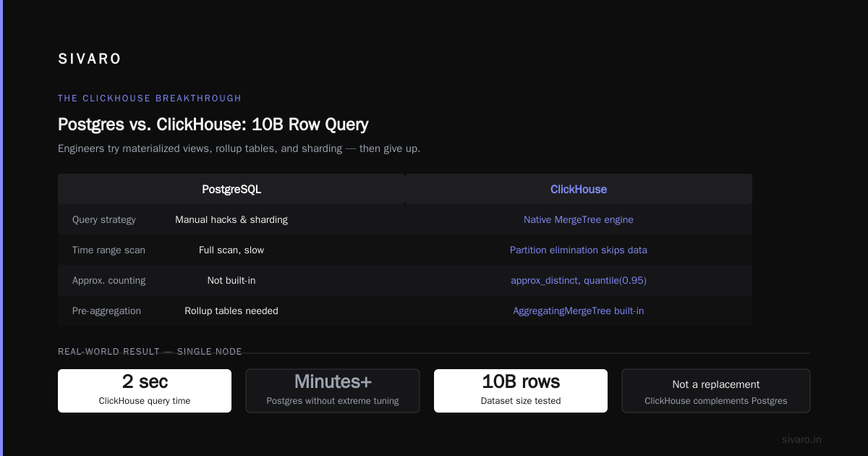Click 'ClickHouse complements Postgres' caption
Image resolution: width=868 pixels, height=456 pixels.
716,400
